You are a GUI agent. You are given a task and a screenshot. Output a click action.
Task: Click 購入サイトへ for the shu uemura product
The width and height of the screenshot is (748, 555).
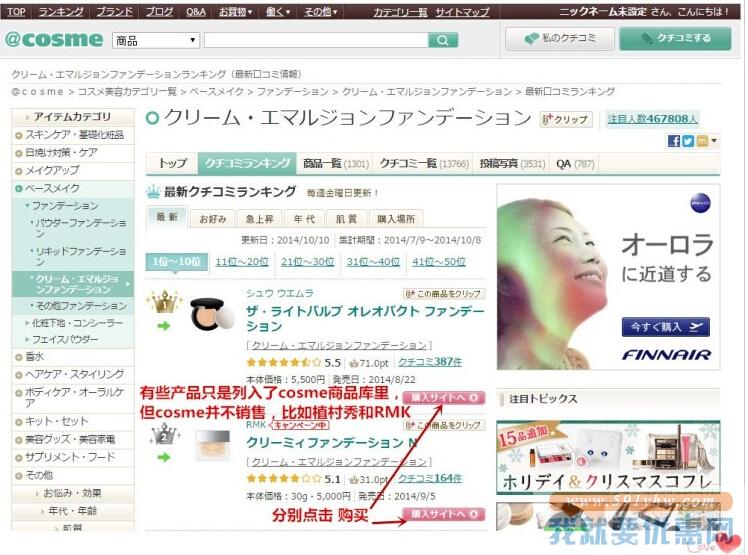pos(444,397)
